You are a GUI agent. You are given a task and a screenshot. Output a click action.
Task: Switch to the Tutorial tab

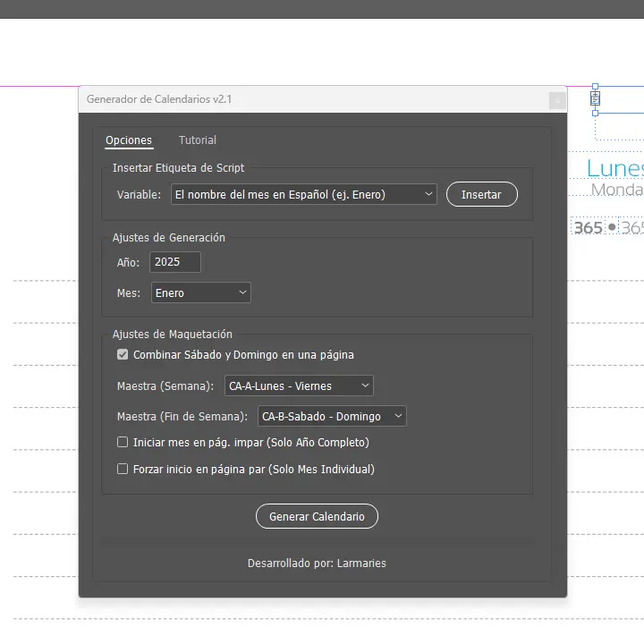(198, 140)
